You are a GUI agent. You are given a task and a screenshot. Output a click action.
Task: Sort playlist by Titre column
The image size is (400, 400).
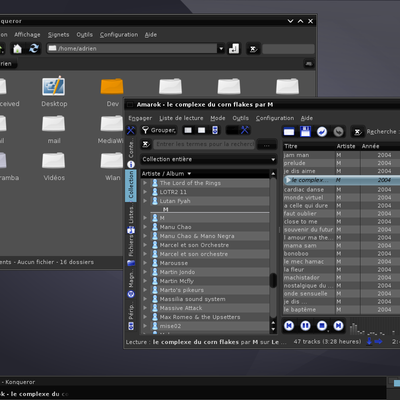pyautogui.click(x=309, y=146)
